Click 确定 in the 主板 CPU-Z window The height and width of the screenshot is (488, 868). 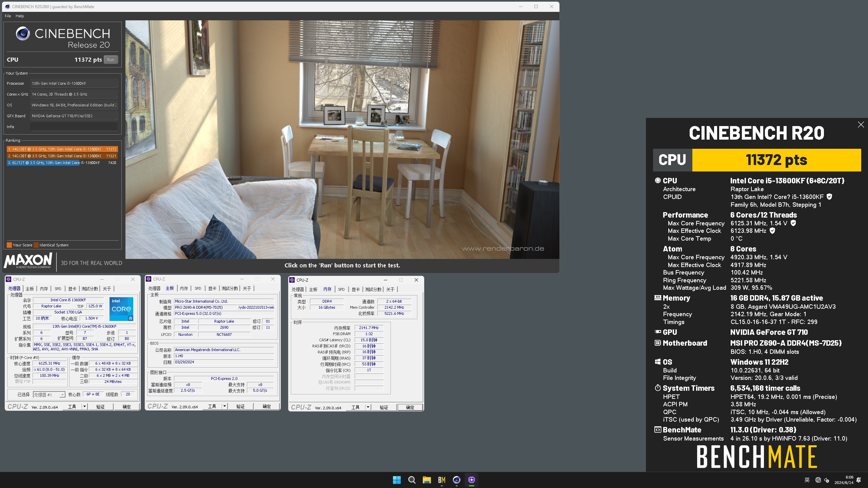click(267, 406)
